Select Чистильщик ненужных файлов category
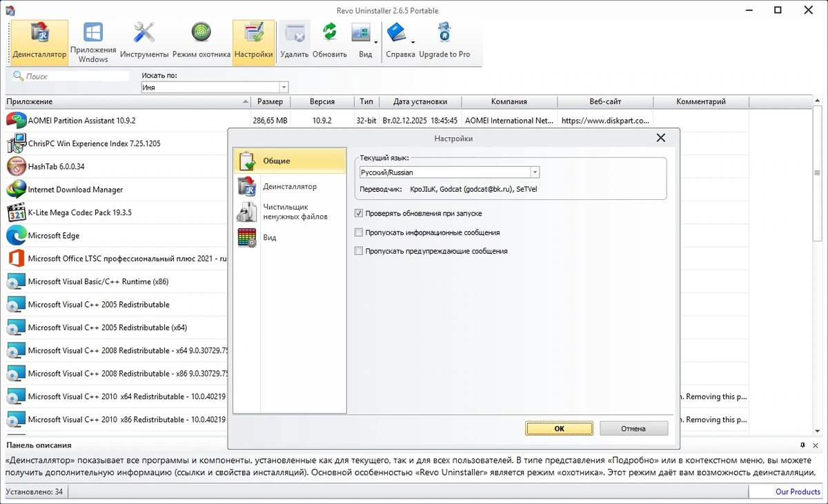This screenshot has width=828, height=504. 290,212
